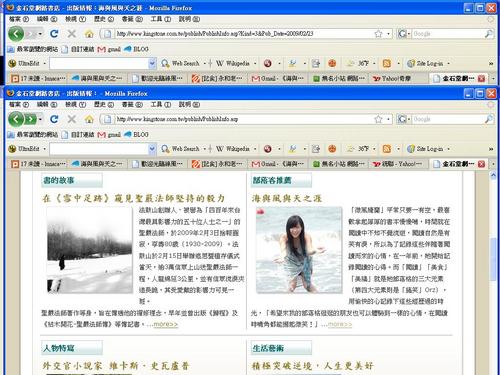
Task: Open 說明 (Help) menu in rear window
Action: [189, 19]
